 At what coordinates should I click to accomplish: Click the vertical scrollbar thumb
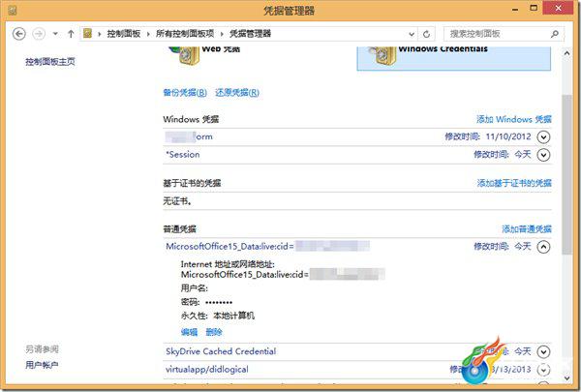tap(566, 175)
